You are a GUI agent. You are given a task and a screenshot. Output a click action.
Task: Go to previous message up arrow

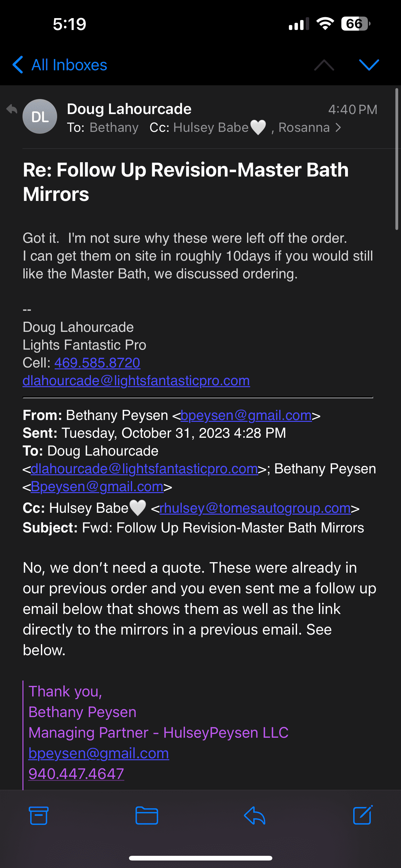click(x=324, y=65)
